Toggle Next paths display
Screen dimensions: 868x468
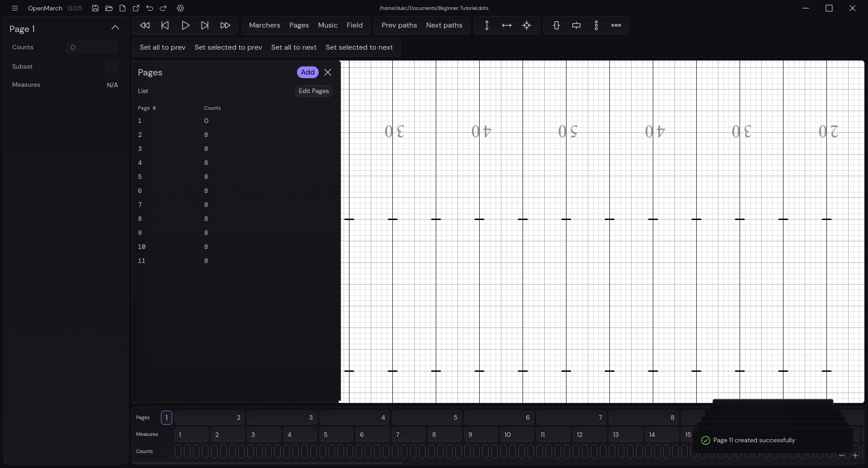coord(444,25)
